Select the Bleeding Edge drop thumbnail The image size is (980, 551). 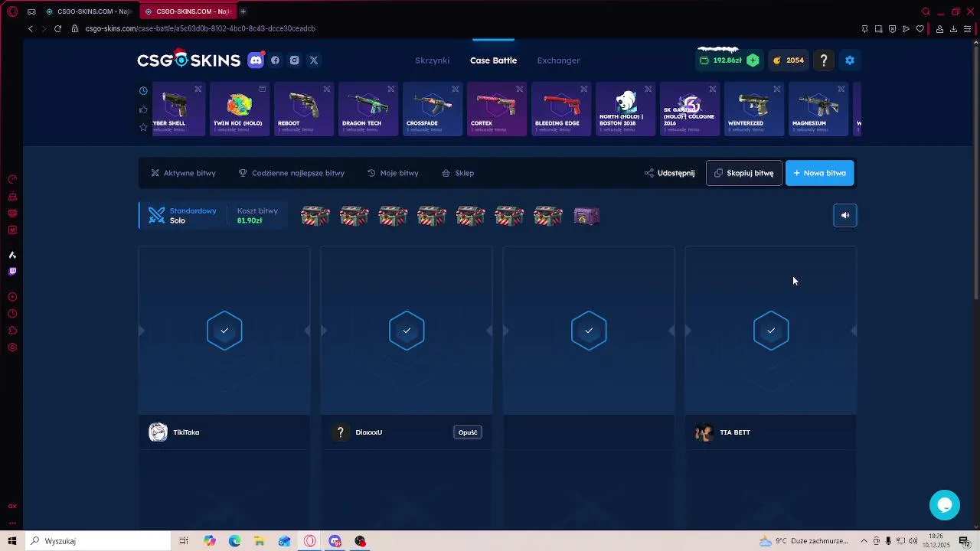(561, 109)
